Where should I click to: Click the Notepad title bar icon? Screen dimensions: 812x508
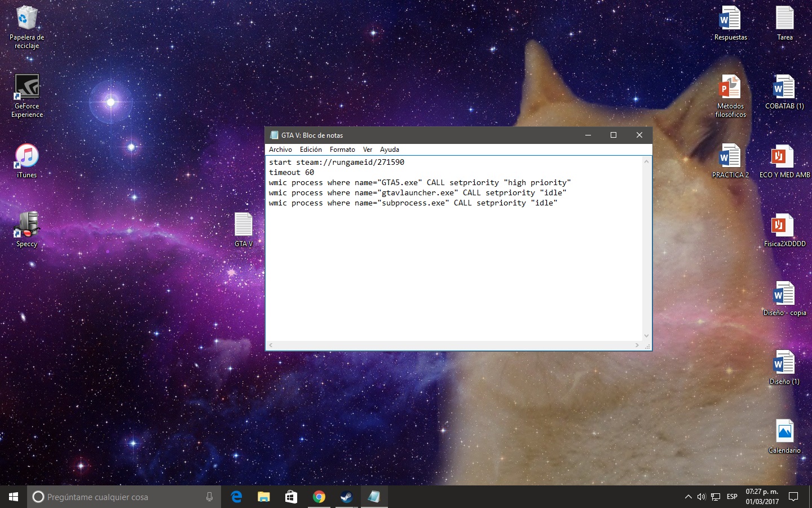[274, 135]
